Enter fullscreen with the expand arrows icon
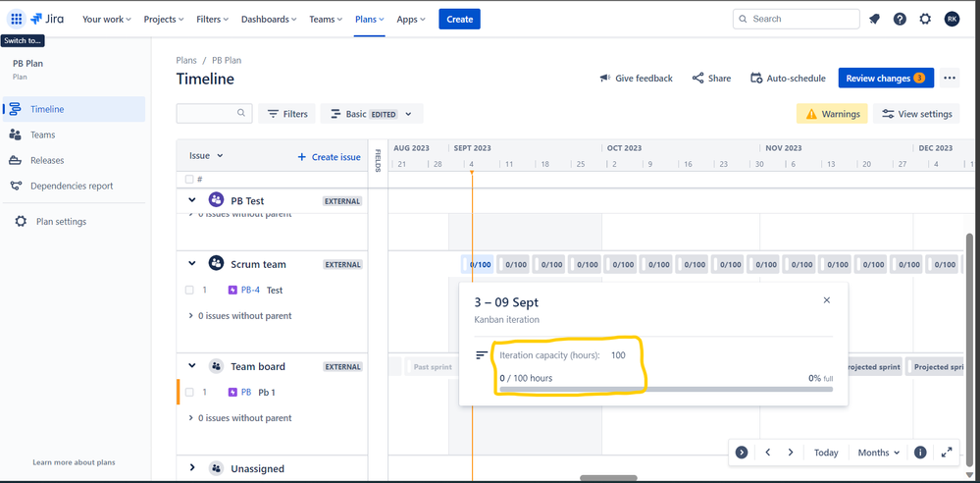This screenshot has height=483, width=980. 947,453
